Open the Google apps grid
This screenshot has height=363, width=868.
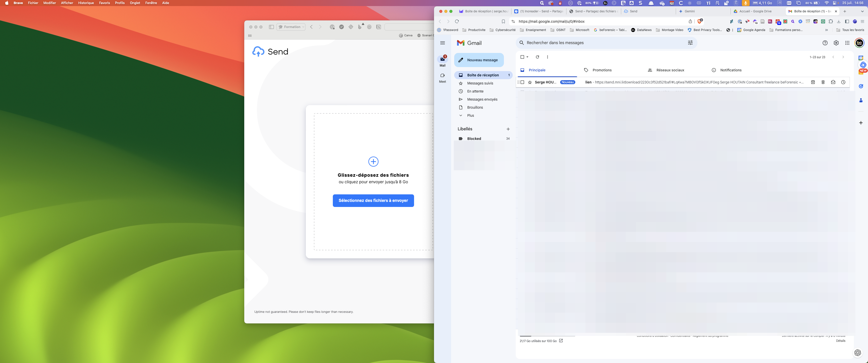847,43
